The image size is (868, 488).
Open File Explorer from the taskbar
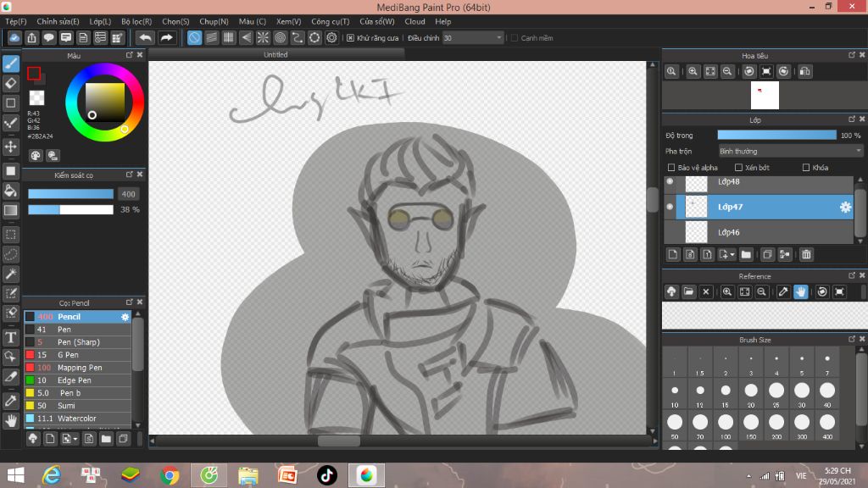pos(248,475)
